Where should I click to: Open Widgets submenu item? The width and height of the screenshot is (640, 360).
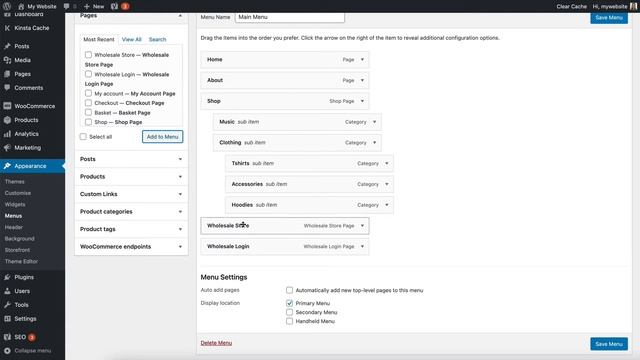pos(15,204)
